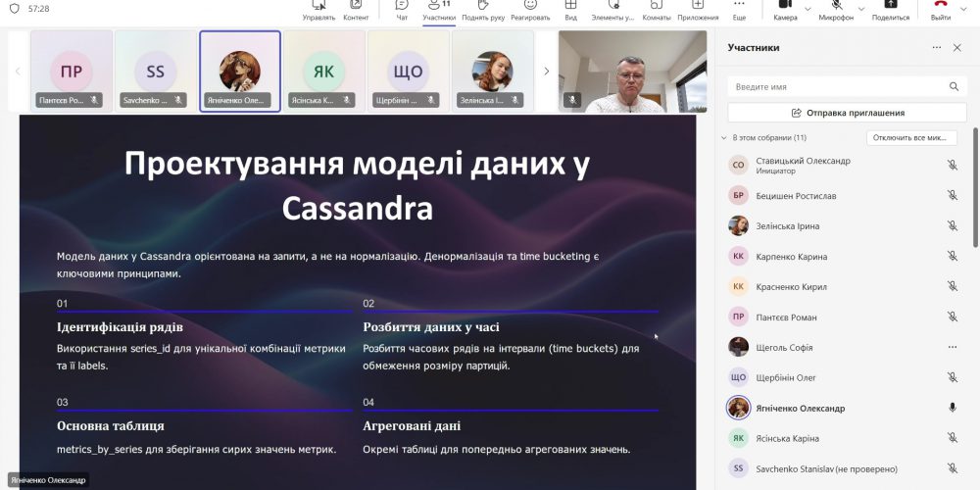The height and width of the screenshot is (490, 980).
Task: Click the Выйти leave call button
Action: [x=941, y=11]
